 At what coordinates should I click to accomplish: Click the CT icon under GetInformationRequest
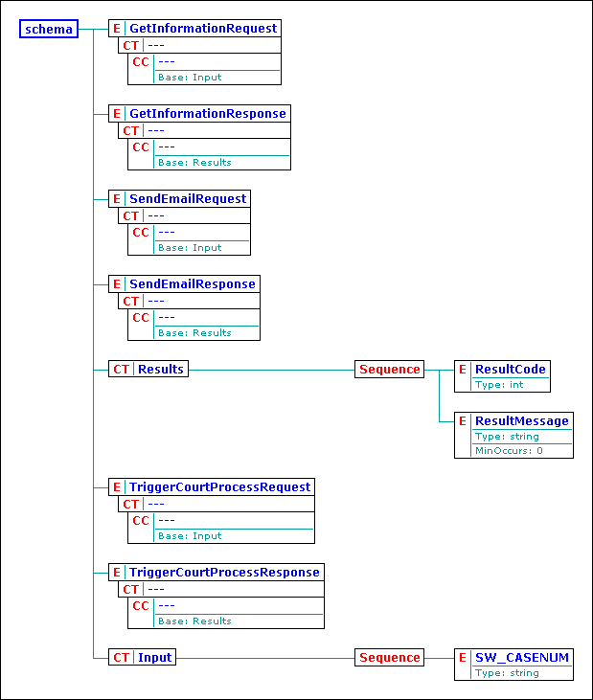point(131,46)
